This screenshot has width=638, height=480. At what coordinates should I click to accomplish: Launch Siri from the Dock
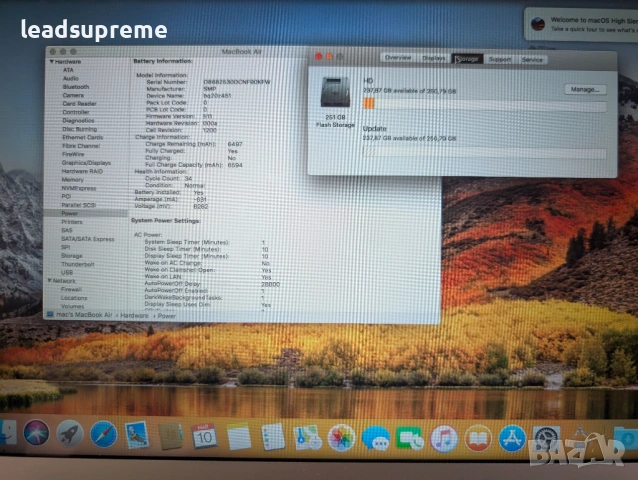tap(36, 433)
